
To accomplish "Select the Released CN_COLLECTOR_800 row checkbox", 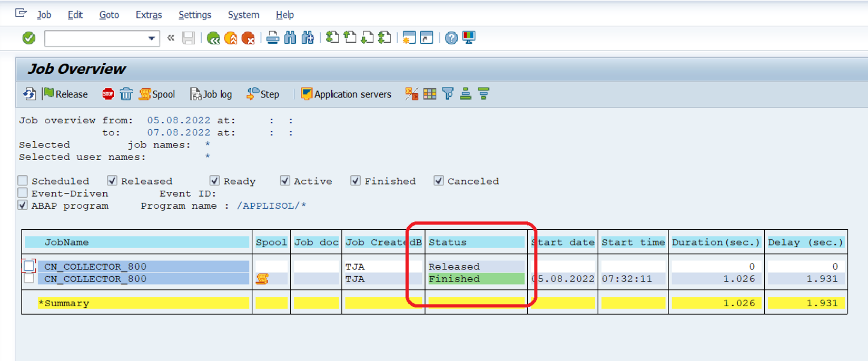I will coord(29,266).
